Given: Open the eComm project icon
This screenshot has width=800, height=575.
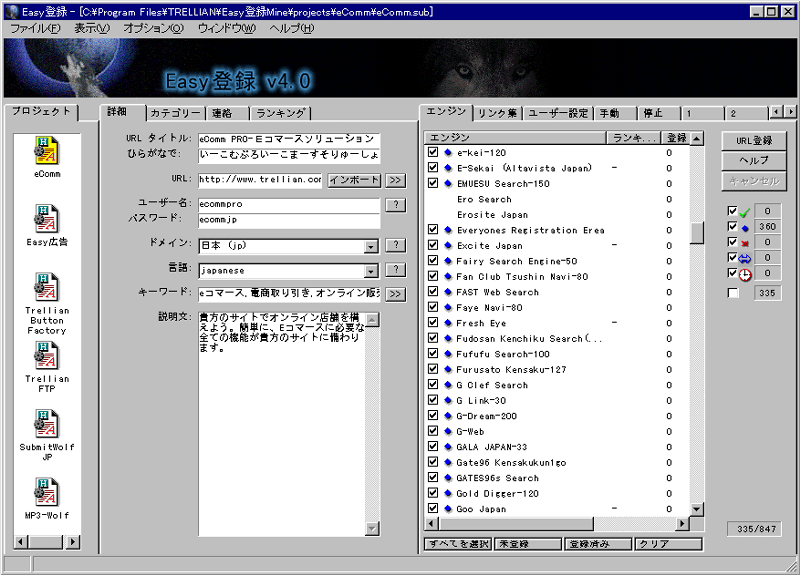Looking at the screenshot, I should 47,151.
